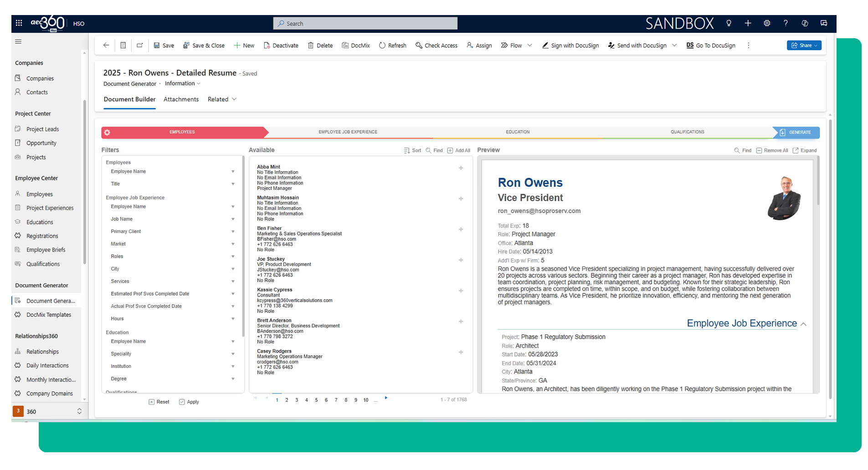The width and height of the screenshot is (868, 470).
Task: Click the Go To DocuSign icon
Action: tap(690, 46)
